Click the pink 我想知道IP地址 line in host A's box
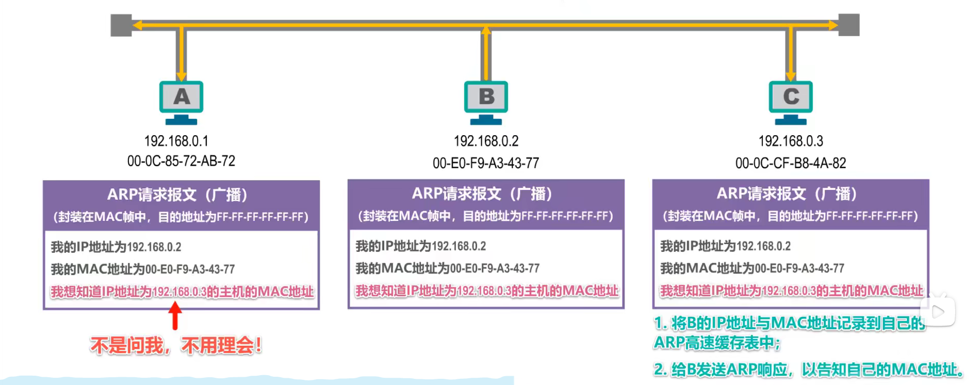 tap(182, 292)
